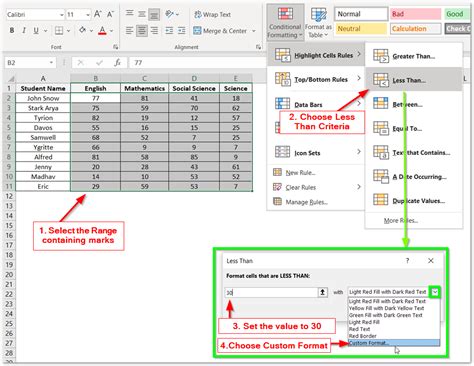Decrease the indent
Screen dimensions: 474x366
click(169, 31)
